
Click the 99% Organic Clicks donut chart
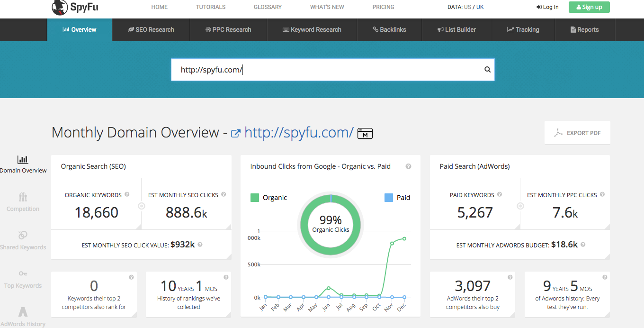pos(331,224)
